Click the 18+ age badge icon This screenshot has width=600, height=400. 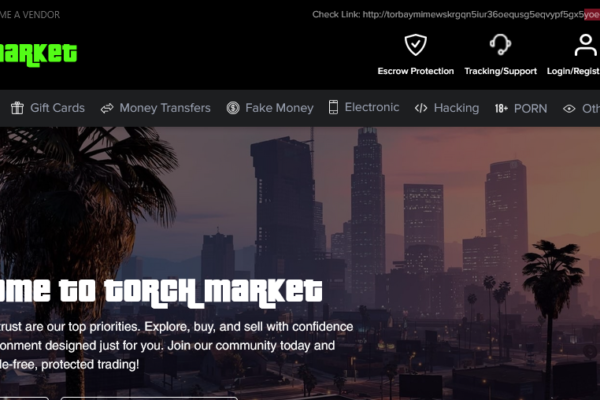coord(501,109)
